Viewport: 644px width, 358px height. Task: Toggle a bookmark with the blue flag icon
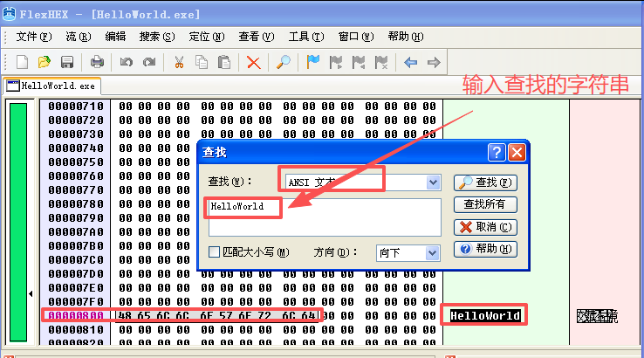click(313, 63)
